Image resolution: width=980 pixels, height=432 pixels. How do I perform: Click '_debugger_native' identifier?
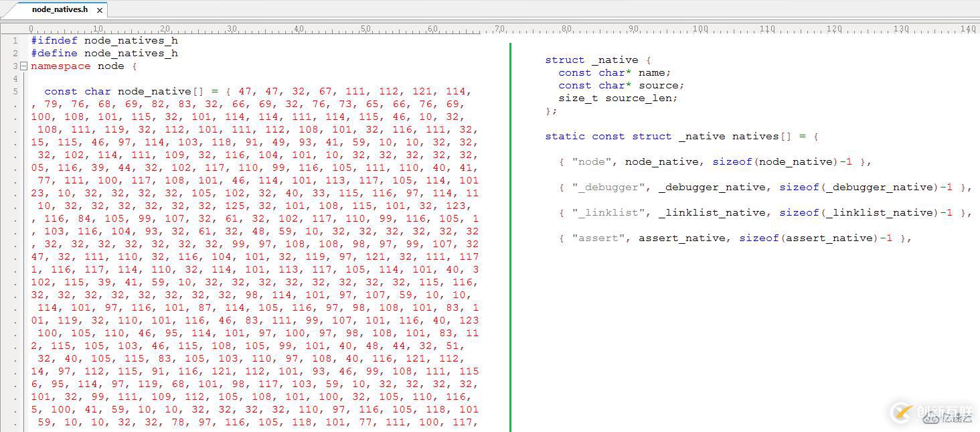(712, 188)
